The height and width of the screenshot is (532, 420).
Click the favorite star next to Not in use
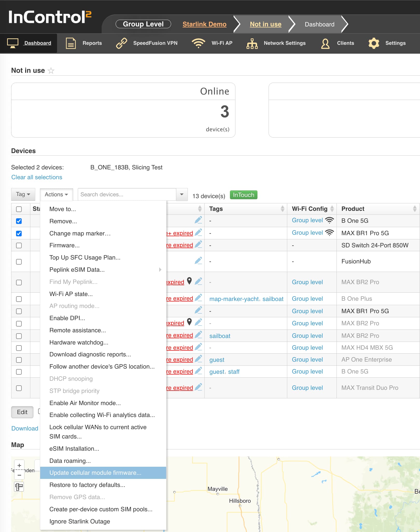51,71
